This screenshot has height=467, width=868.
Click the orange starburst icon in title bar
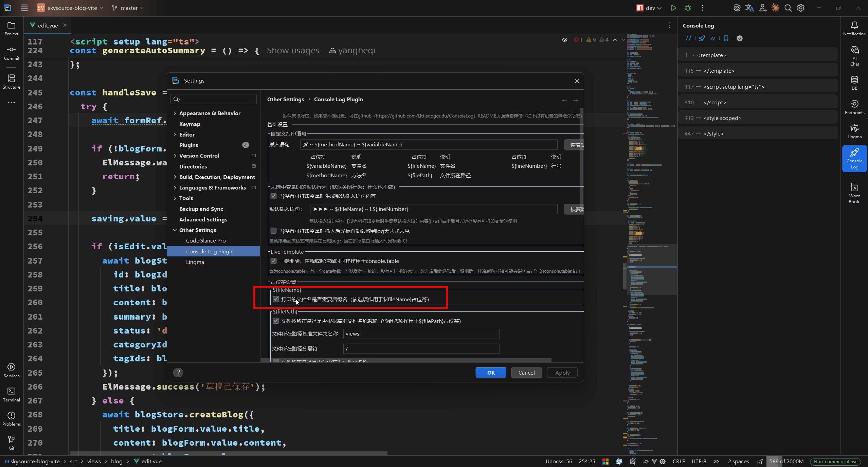click(775, 8)
